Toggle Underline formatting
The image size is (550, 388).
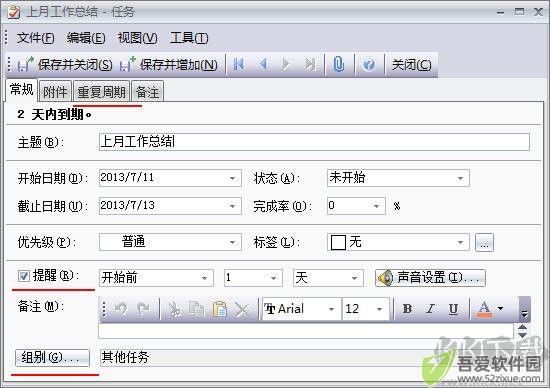coord(453,309)
